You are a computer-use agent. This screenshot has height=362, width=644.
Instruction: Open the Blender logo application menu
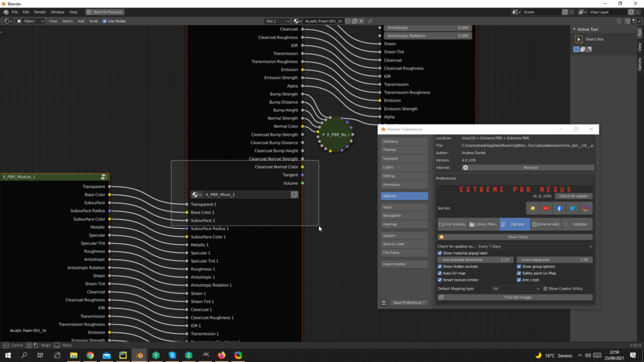pyautogui.click(x=6, y=13)
